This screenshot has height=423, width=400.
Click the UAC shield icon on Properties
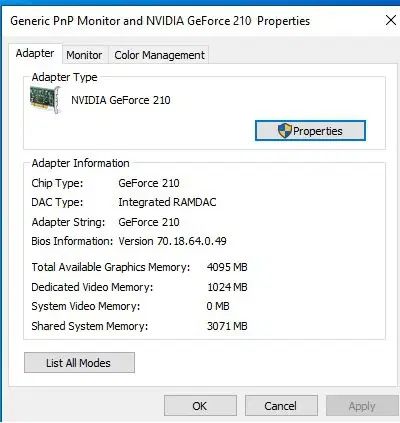coord(285,131)
